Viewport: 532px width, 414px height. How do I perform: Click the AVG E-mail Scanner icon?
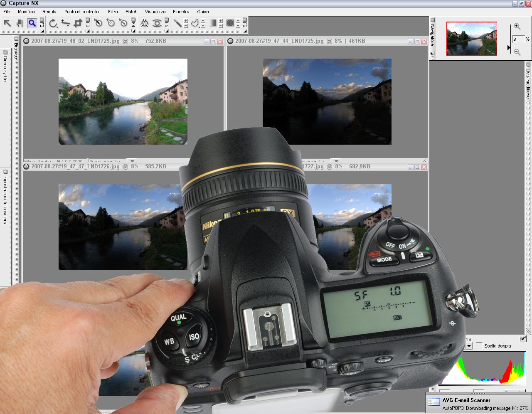434,402
